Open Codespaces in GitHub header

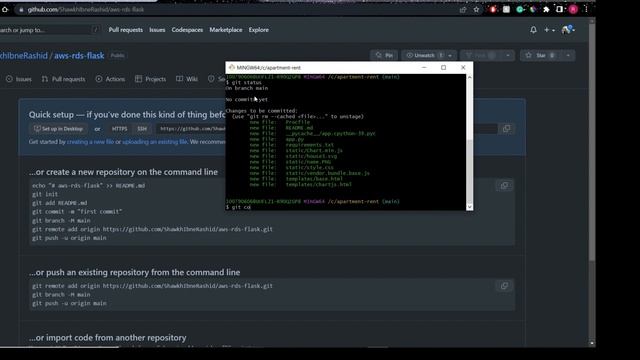tap(187, 30)
